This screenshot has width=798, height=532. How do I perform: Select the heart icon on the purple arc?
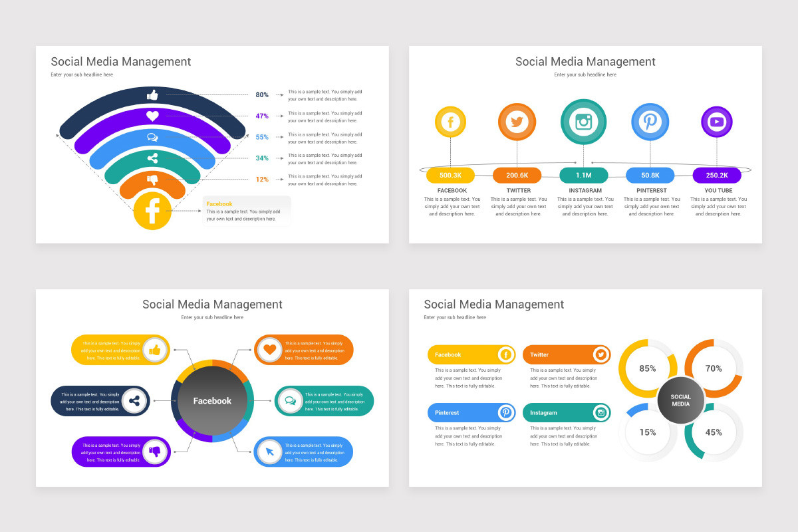coord(152,116)
